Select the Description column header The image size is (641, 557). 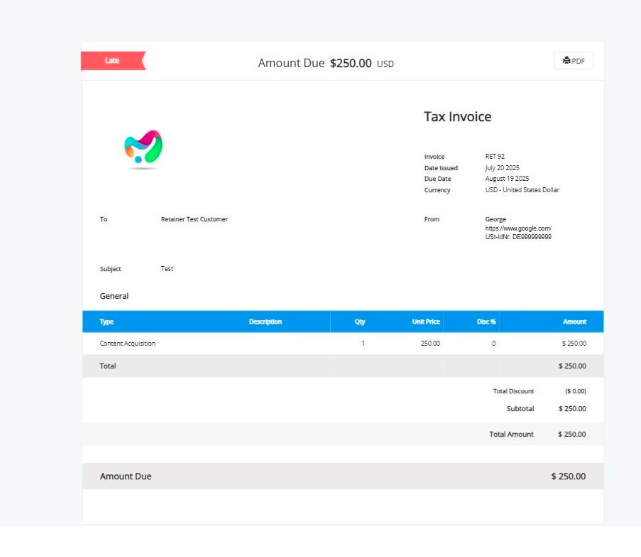pos(265,322)
